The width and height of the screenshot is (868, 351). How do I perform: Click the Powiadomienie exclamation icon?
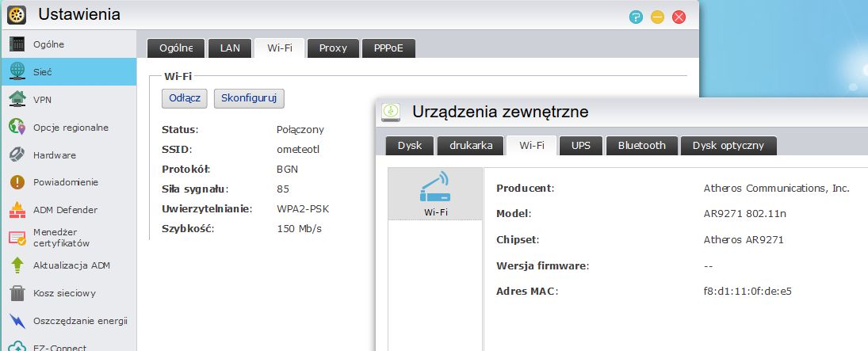pos(17,182)
